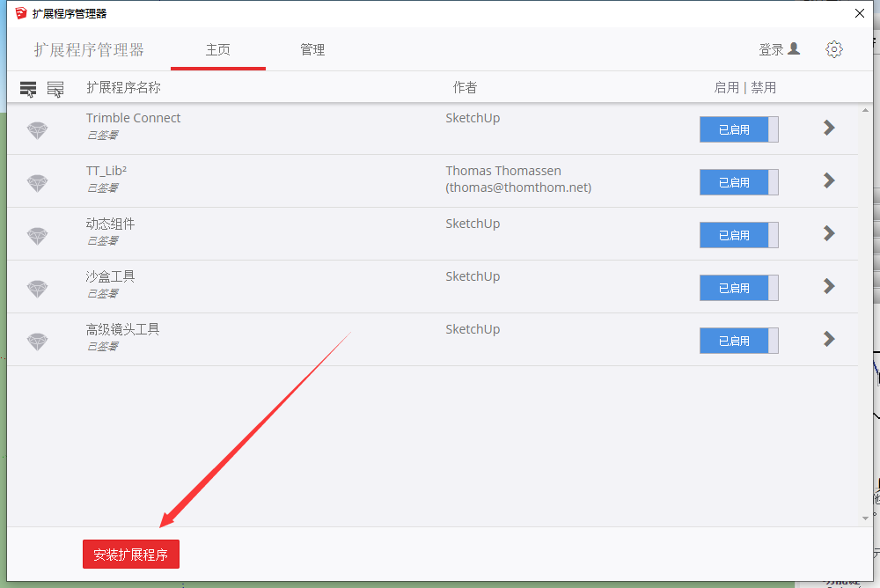Click the select-all extensions icon
880x588 pixels.
[28, 89]
